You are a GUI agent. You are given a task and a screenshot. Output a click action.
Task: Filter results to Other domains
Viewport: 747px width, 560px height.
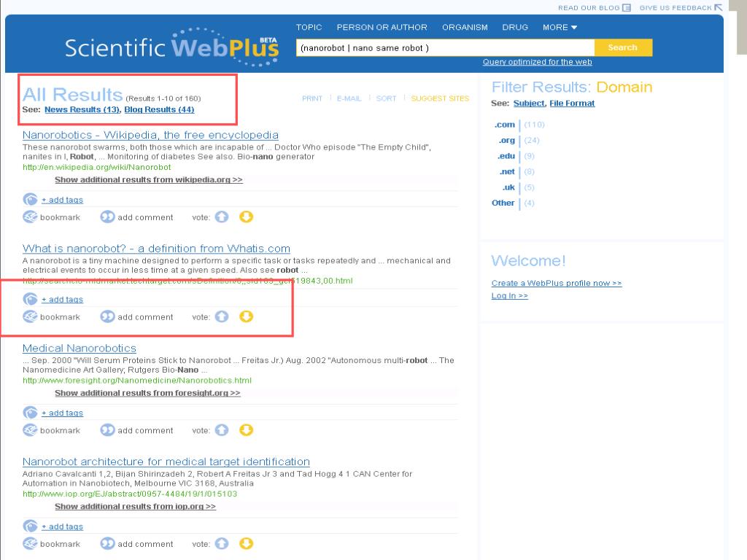[x=503, y=203]
